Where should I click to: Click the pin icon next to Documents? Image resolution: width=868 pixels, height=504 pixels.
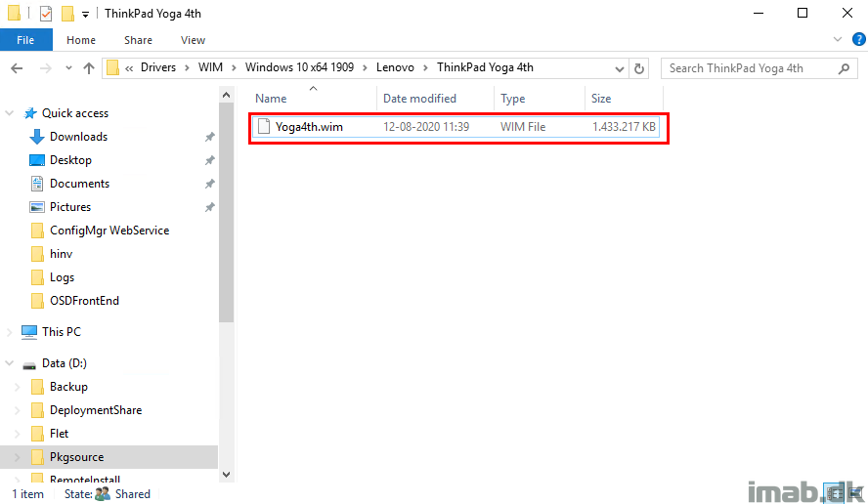coord(210,184)
